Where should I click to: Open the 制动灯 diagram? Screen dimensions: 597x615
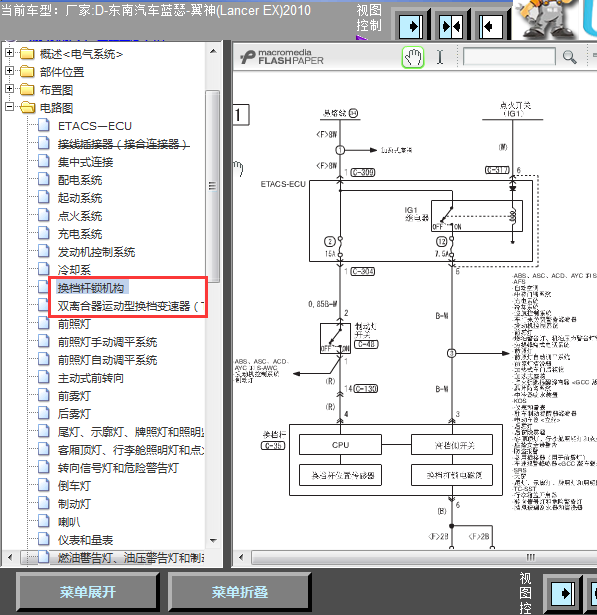74,504
